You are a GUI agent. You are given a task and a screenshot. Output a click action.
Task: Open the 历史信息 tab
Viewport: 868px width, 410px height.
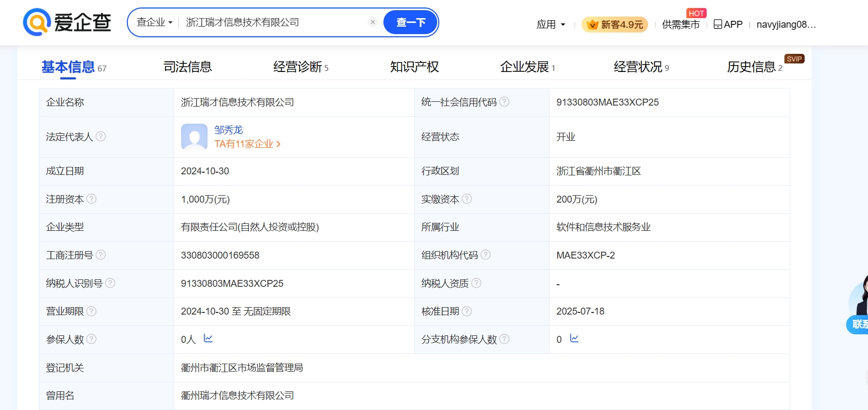click(751, 67)
